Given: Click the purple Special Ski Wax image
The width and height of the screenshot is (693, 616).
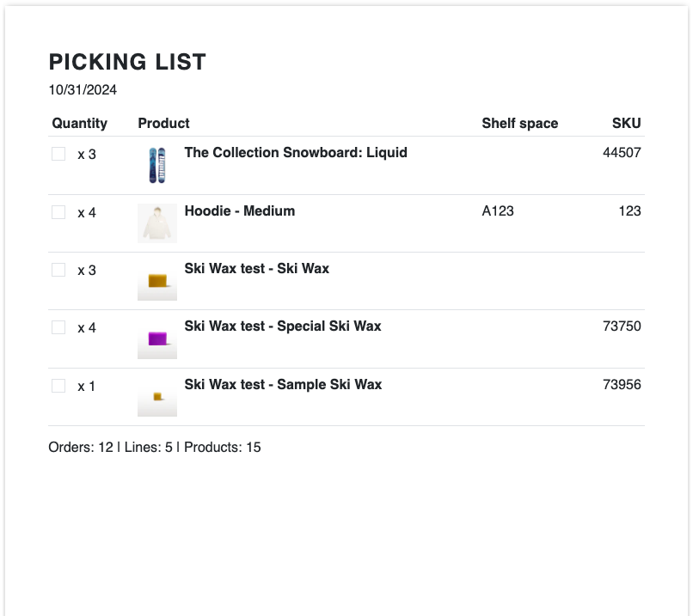Looking at the screenshot, I should pos(156,338).
